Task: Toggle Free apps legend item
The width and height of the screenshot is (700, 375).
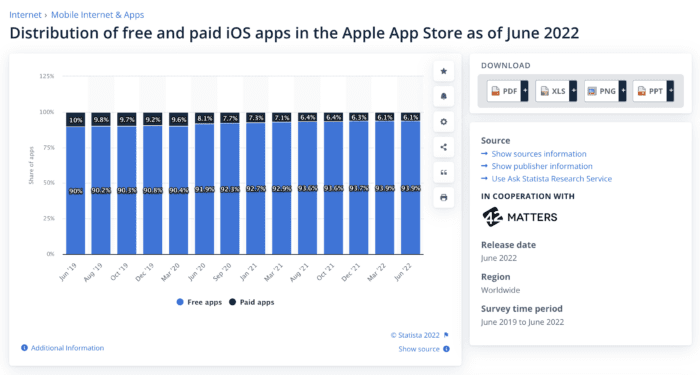Action: 199,302
